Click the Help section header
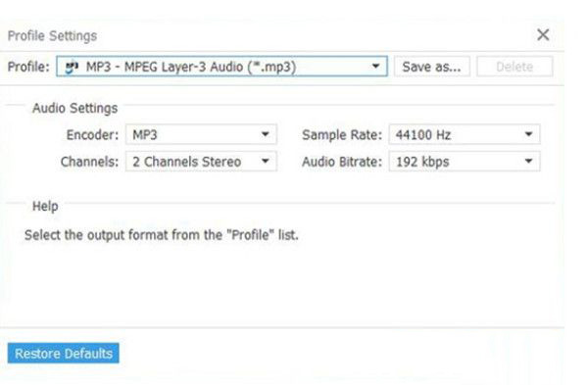This screenshot has width=588, height=385. [45, 206]
